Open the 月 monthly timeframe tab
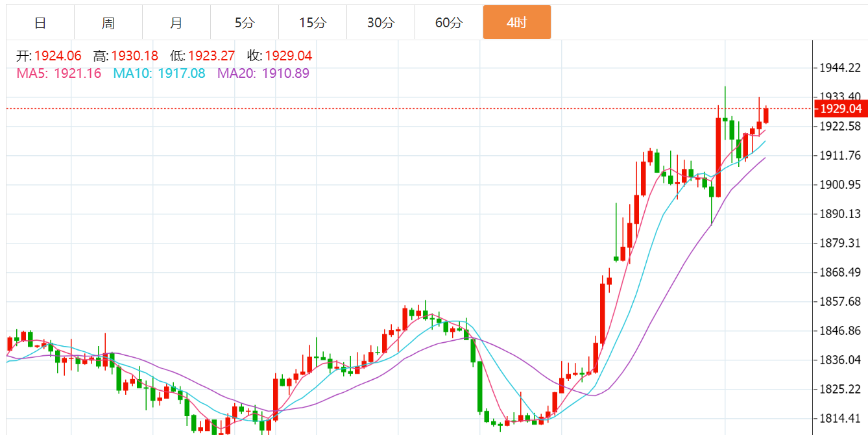Viewport: 868px width, 435px height. (176, 23)
